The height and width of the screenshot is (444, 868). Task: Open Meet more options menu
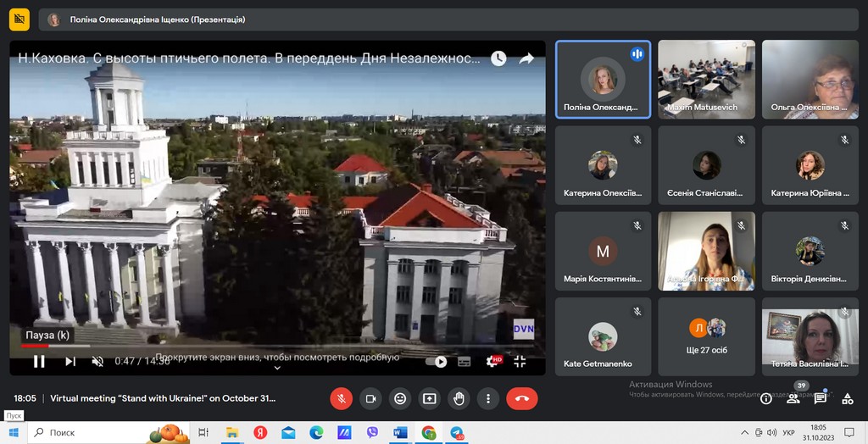pos(488,398)
